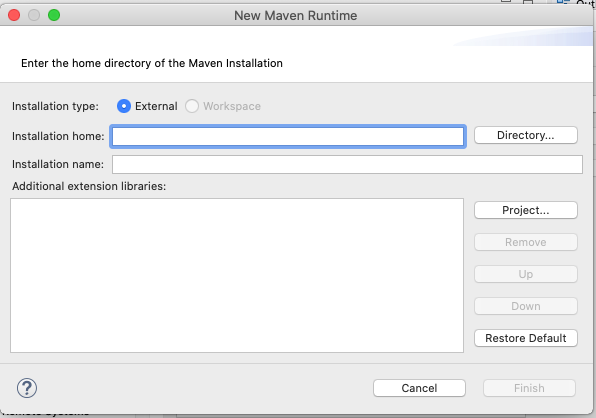The image size is (596, 418).
Task: Click the gray minimize window button
Action: pos(34,15)
